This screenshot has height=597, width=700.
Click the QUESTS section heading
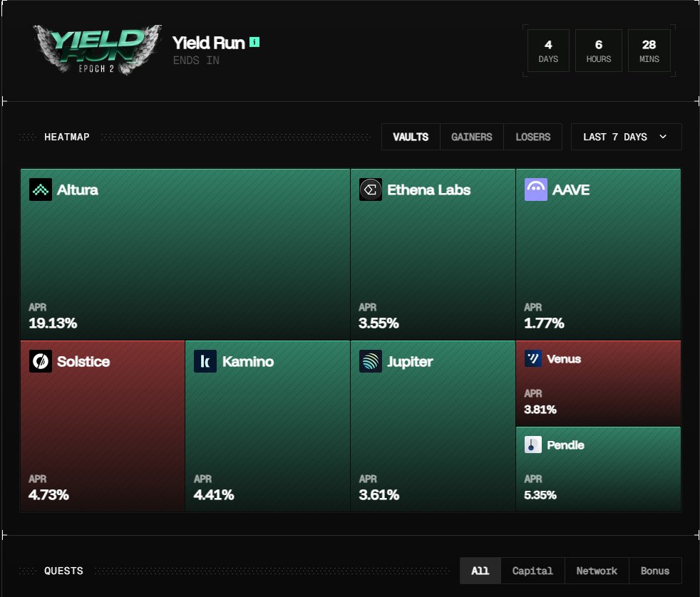click(63, 571)
